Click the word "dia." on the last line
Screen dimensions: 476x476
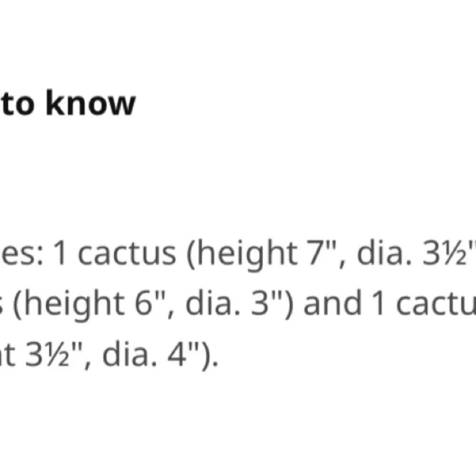(129, 353)
